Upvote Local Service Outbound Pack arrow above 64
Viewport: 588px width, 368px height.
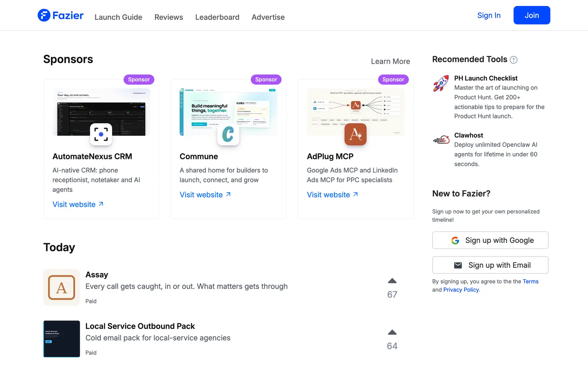point(392,332)
